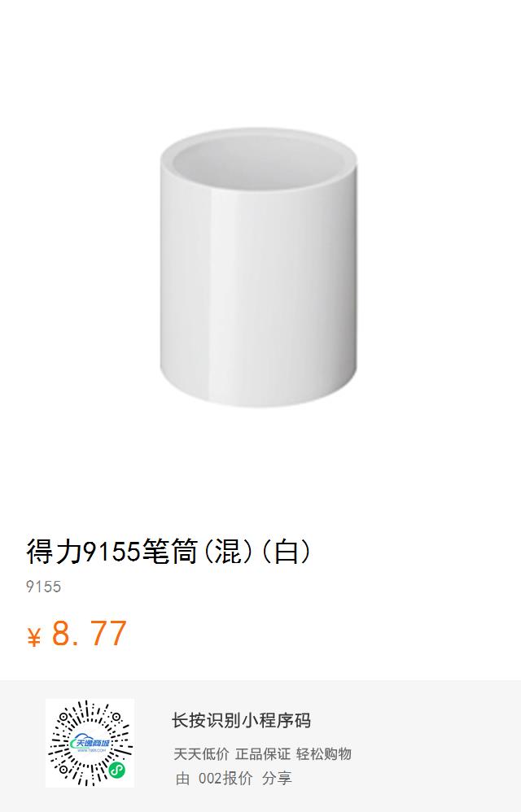Image resolution: width=521 pixels, height=812 pixels.
Task: Click the bottom-left locator circle of QR code
Action: click(x=64, y=770)
